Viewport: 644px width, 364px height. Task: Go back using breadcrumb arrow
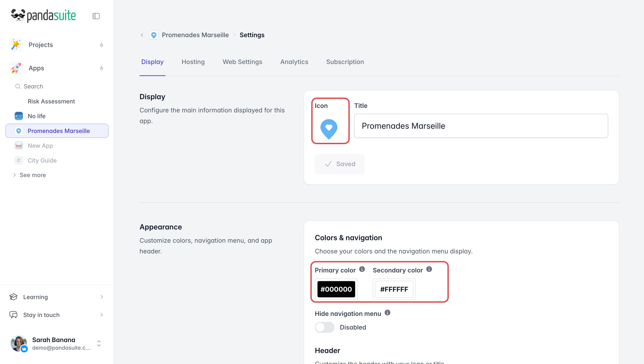142,35
